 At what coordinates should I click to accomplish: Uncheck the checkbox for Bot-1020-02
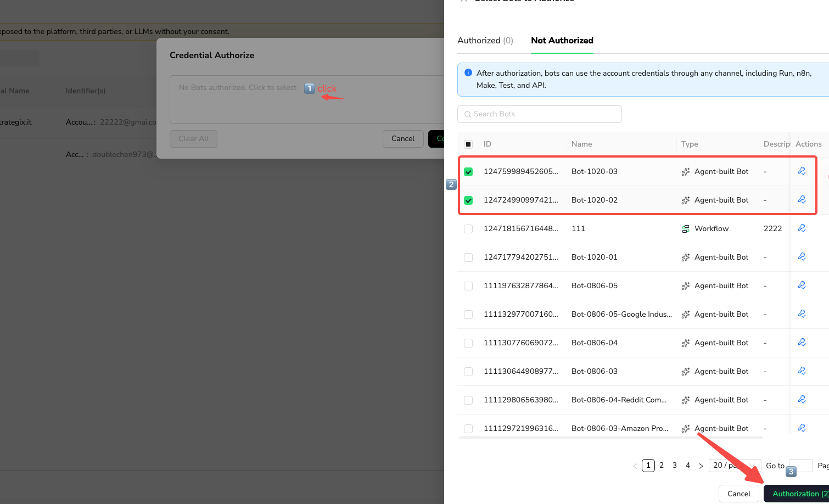coord(468,200)
